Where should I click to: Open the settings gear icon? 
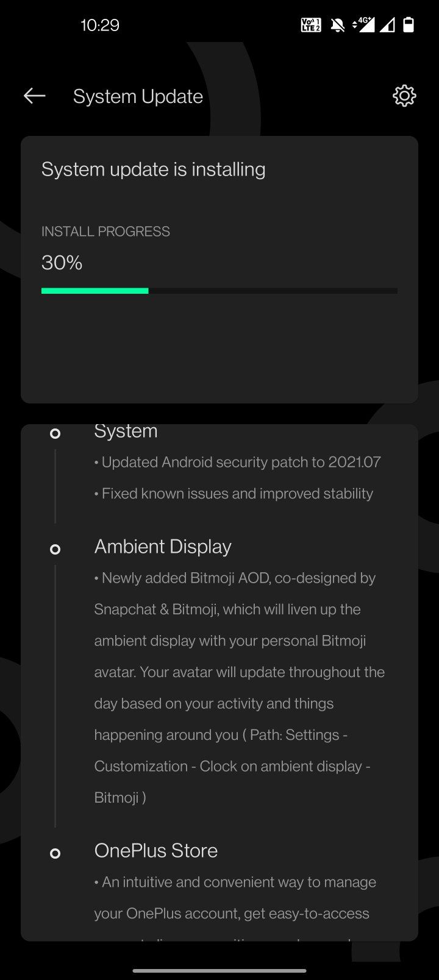[404, 96]
